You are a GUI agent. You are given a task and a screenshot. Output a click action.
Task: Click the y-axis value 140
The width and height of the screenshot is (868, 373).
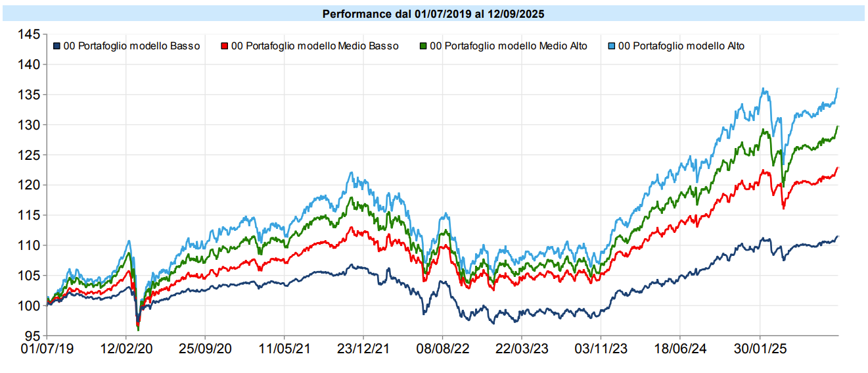click(x=28, y=64)
